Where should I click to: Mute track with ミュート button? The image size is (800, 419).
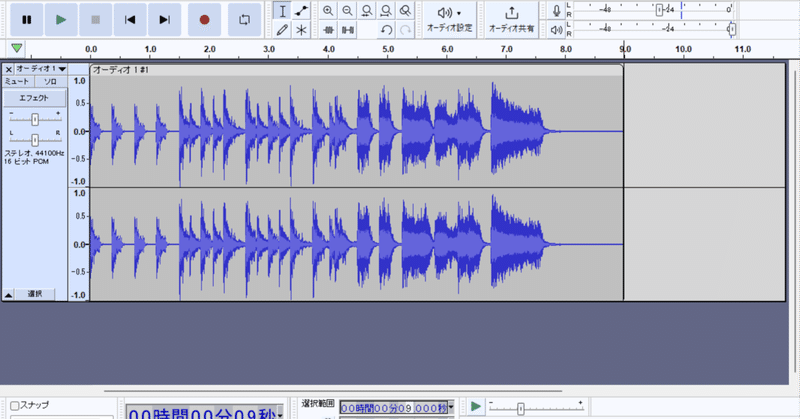click(x=18, y=82)
